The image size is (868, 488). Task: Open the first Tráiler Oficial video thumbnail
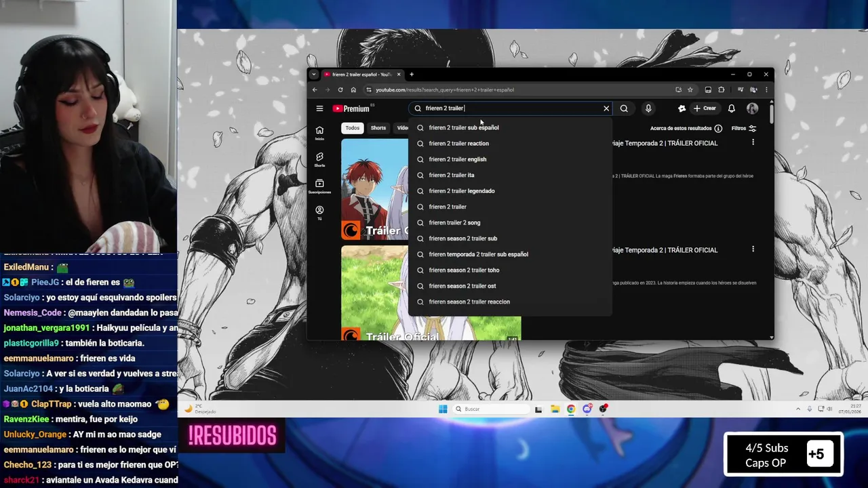tap(374, 190)
